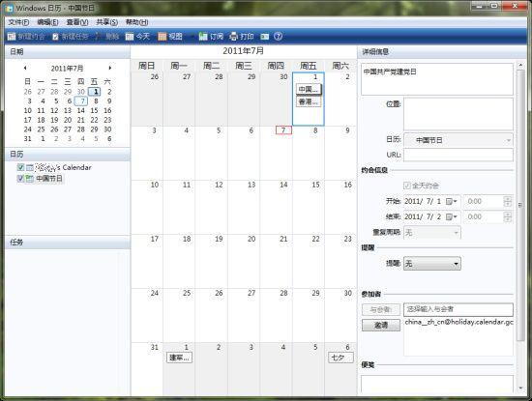
Task: Click the 新建任务 toolbar icon
Action: pos(56,37)
